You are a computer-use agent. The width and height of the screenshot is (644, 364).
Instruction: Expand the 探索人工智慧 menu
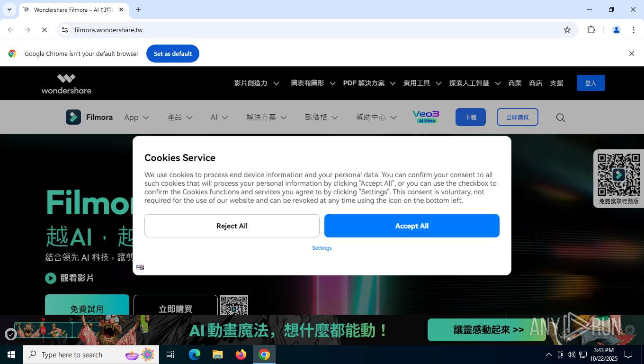[x=475, y=83]
